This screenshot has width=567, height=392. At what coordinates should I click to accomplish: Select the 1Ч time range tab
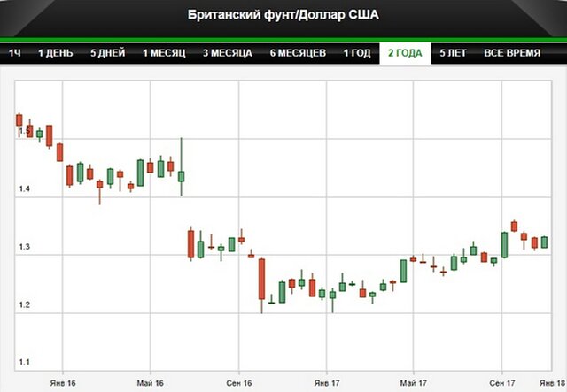coord(15,53)
